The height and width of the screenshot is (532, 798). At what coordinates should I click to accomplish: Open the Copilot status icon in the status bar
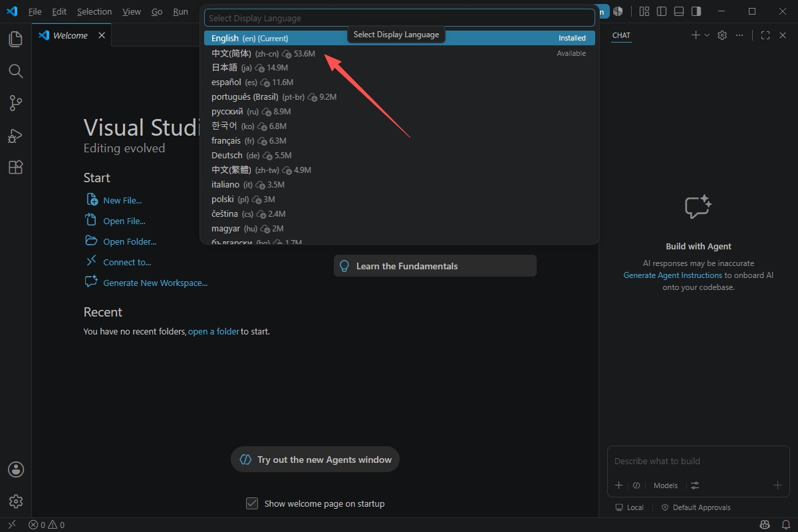click(765, 525)
